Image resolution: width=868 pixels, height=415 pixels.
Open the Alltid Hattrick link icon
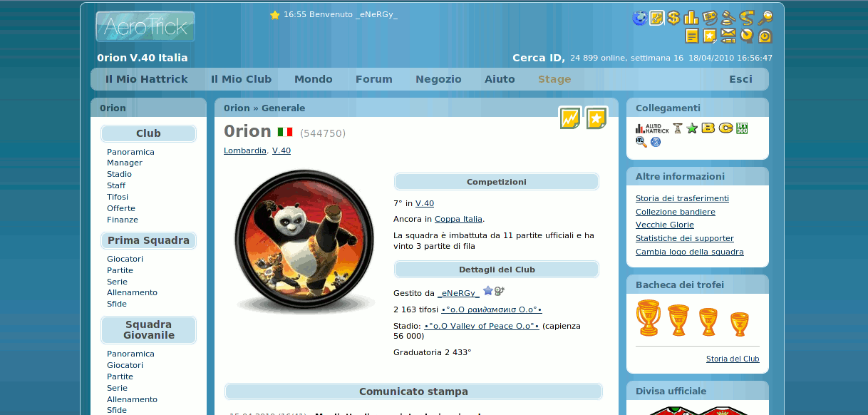point(652,128)
